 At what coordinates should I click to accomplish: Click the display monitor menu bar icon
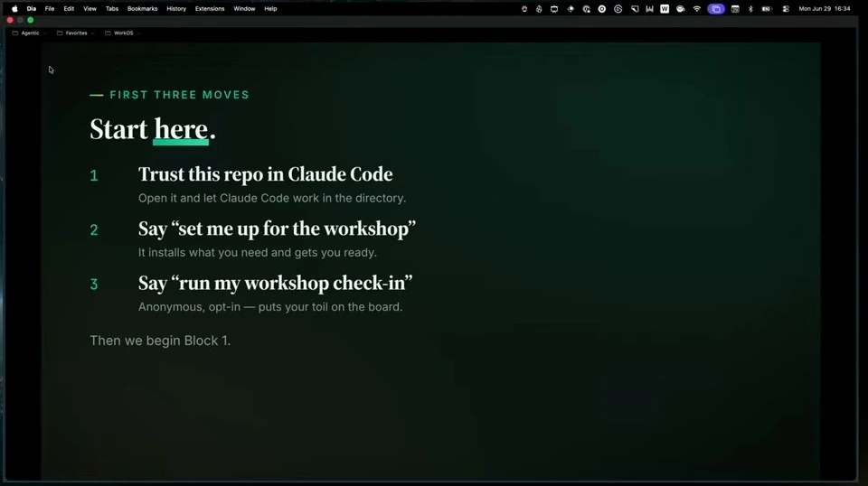(x=554, y=9)
